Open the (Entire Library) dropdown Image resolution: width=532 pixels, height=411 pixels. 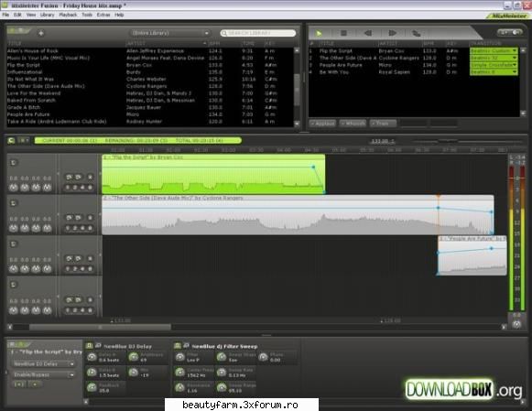170,33
